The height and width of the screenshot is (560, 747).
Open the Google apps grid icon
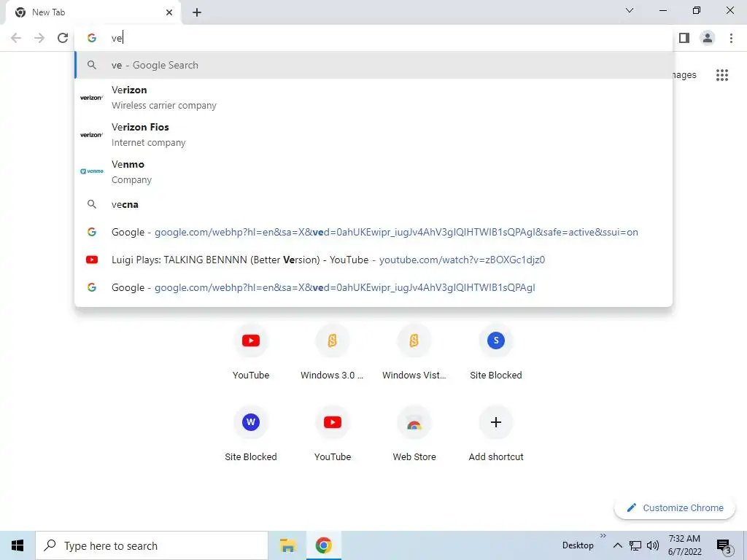tap(722, 75)
